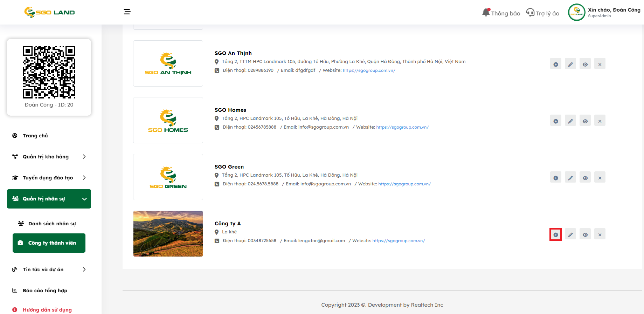View SGO An Thịnh via the eye icon
The height and width of the screenshot is (314, 644).
585,64
